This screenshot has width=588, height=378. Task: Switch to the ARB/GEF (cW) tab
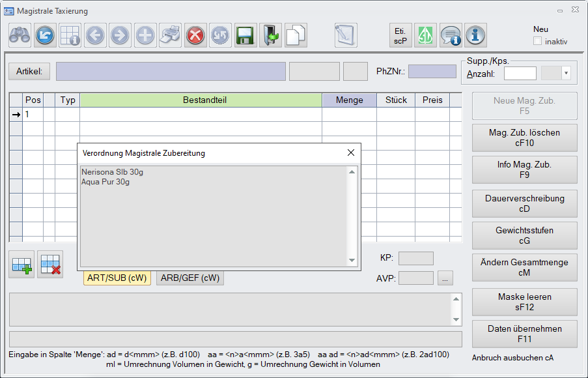click(190, 278)
